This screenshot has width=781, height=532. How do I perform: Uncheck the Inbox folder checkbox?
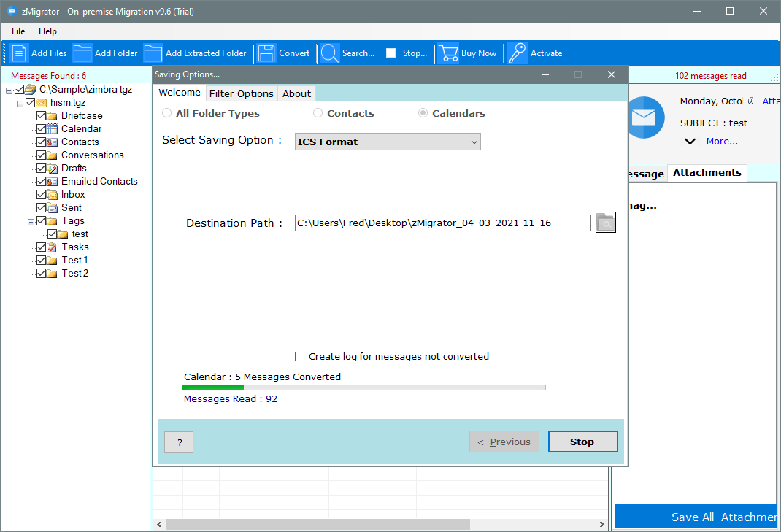(x=42, y=194)
